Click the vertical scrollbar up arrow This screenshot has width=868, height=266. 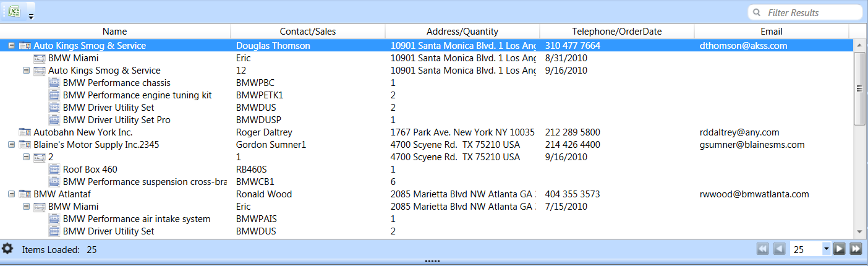coord(859,46)
